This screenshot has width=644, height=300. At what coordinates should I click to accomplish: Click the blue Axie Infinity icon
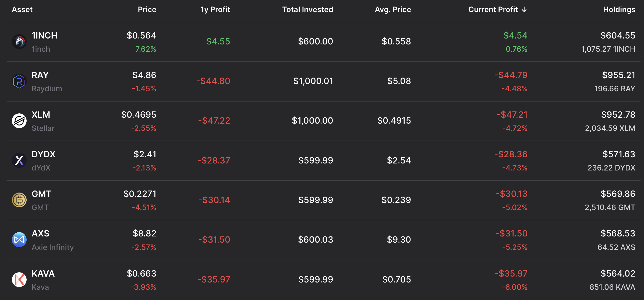tap(19, 240)
